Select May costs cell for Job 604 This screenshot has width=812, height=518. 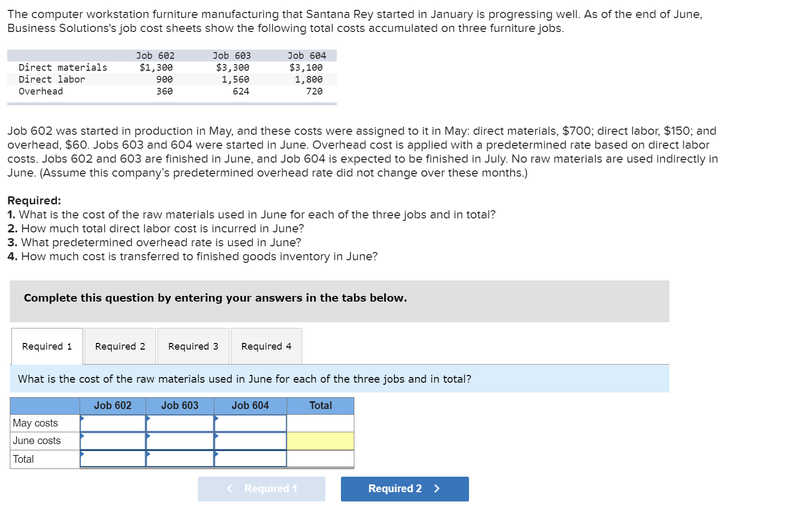251,423
